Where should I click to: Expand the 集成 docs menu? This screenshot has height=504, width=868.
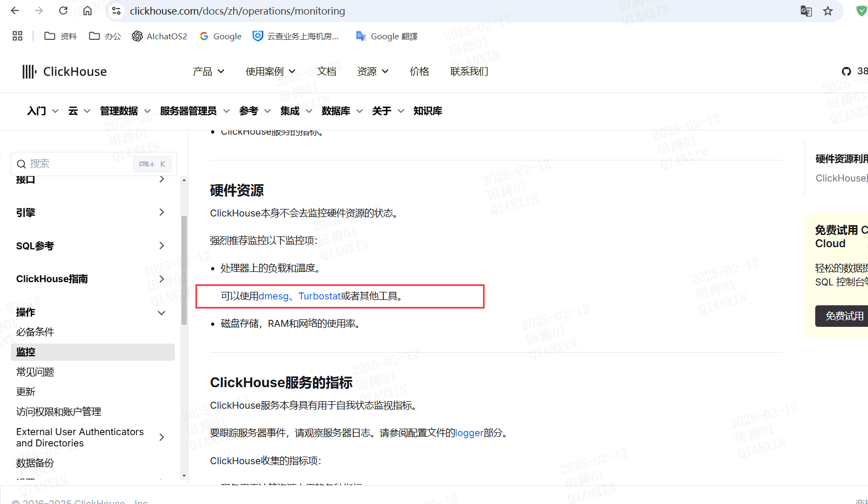point(296,111)
